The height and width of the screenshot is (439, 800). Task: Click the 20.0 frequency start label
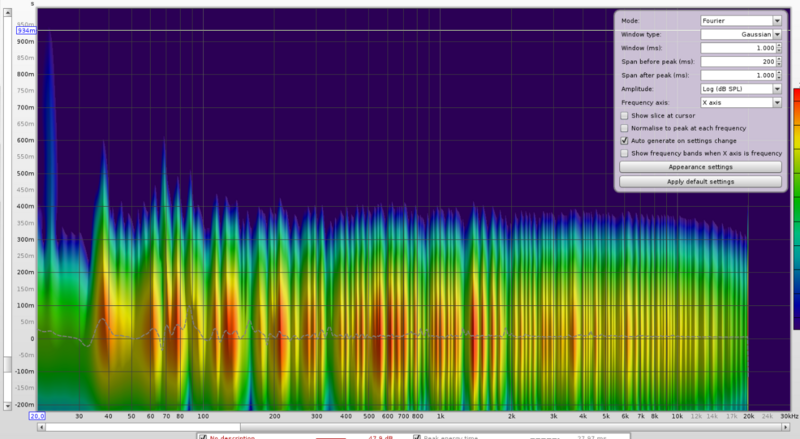click(36, 415)
